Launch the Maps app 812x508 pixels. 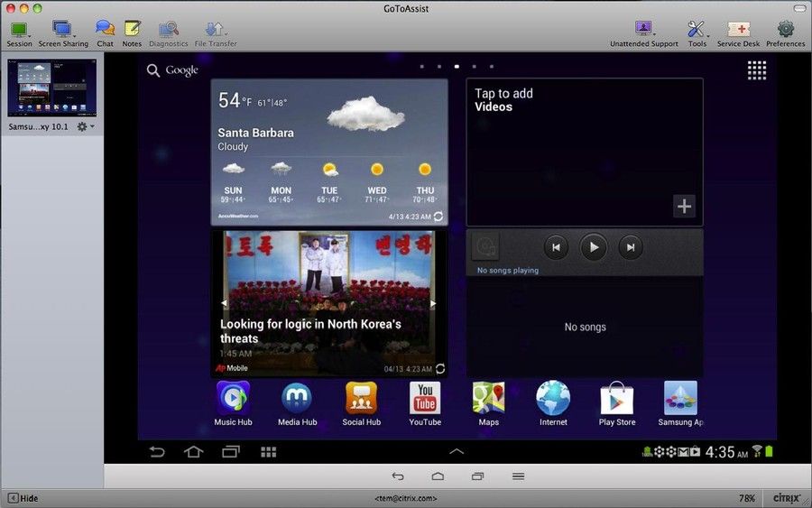click(488, 404)
